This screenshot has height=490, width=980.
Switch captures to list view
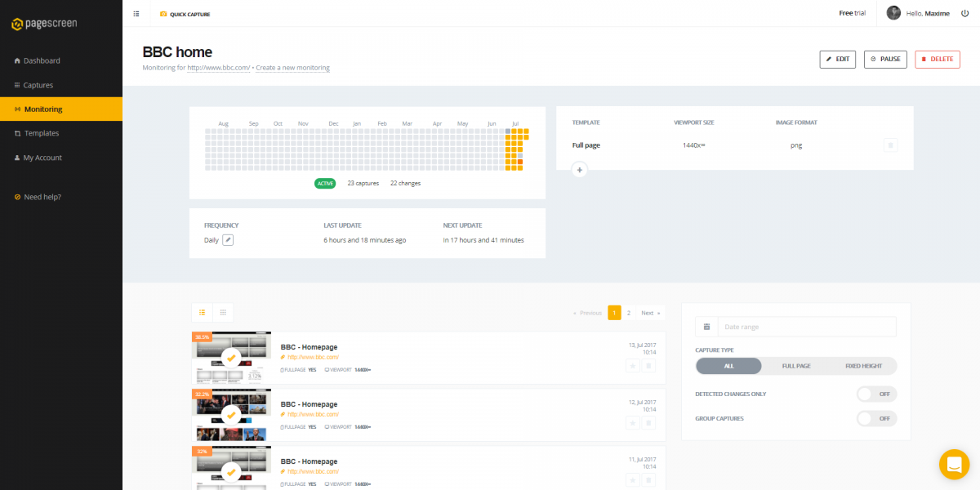point(202,312)
